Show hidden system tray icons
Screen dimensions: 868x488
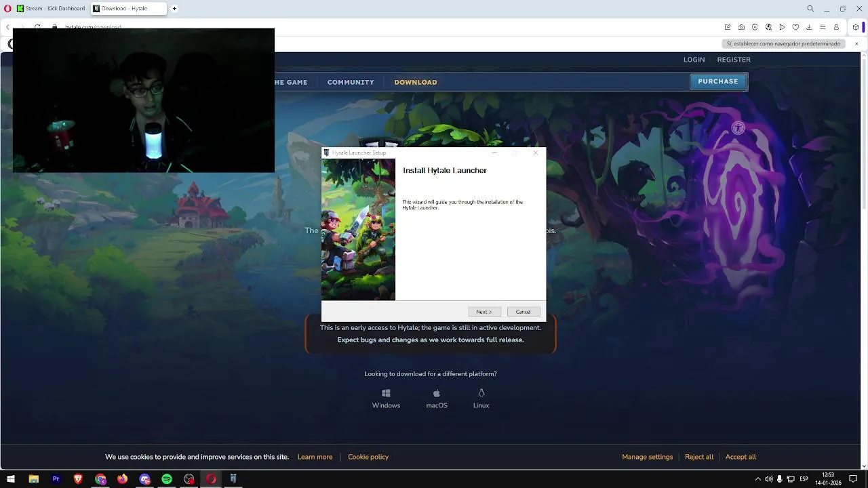[x=758, y=479]
